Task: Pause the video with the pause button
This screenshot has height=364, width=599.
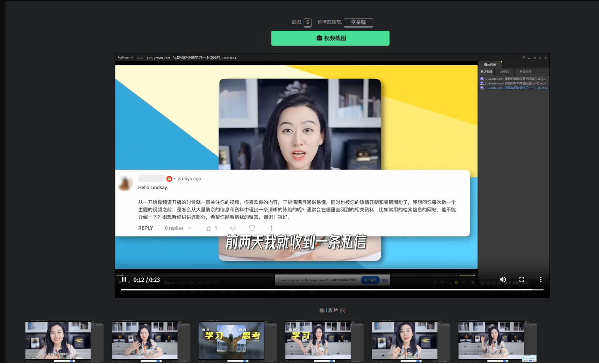Action: pos(124,279)
